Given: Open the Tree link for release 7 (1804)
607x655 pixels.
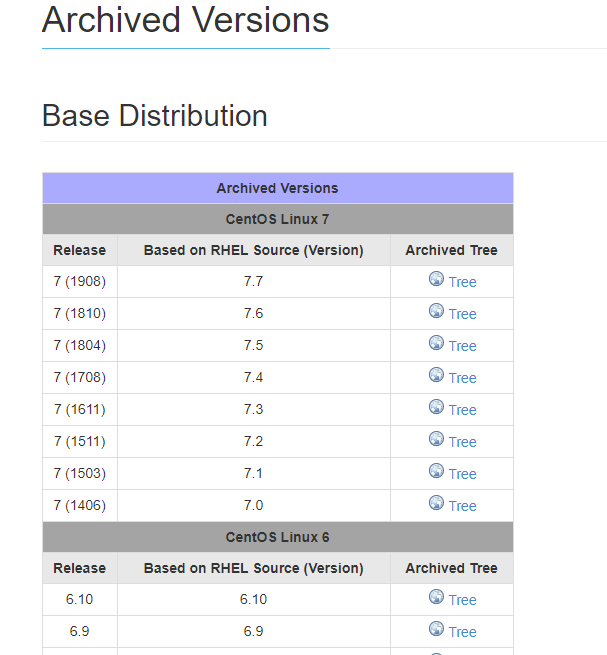Looking at the screenshot, I should click(x=462, y=346).
